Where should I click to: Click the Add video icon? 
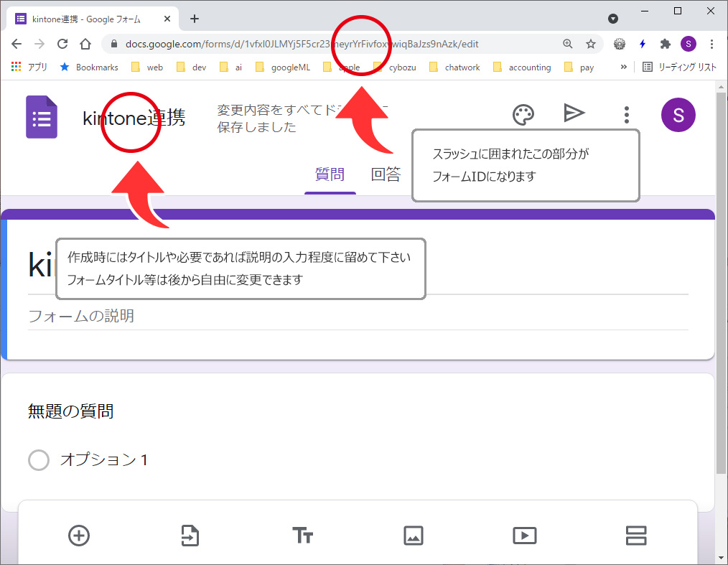tap(525, 536)
